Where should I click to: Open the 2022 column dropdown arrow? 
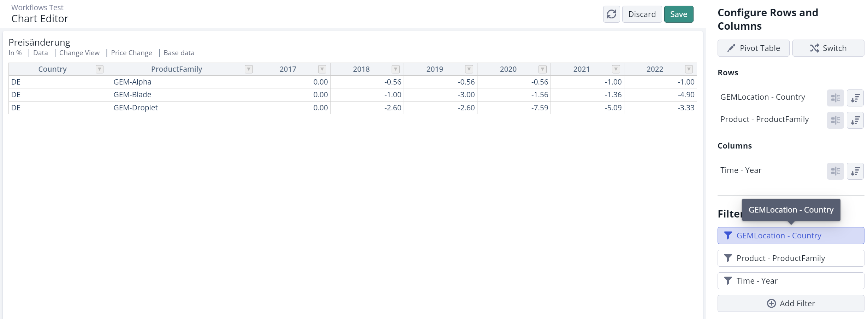pyautogui.click(x=689, y=69)
